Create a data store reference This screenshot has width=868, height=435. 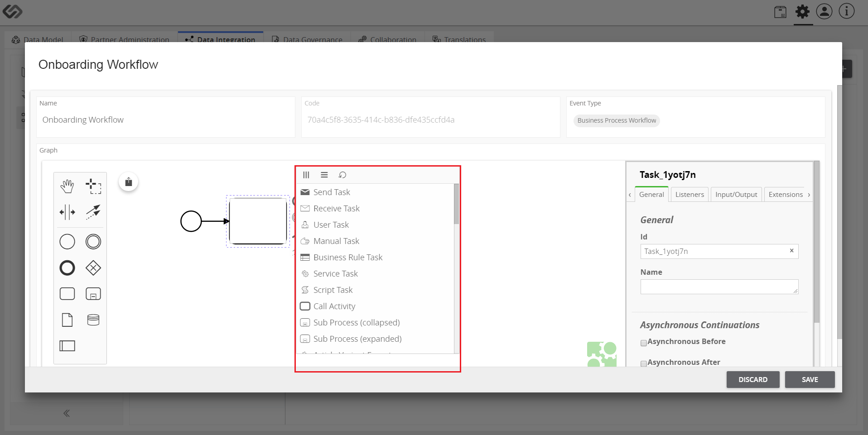click(x=93, y=320)
